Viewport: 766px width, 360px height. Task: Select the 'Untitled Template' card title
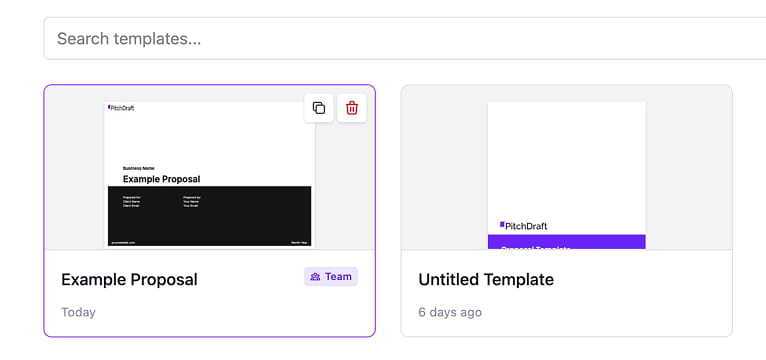click(486, 279)
